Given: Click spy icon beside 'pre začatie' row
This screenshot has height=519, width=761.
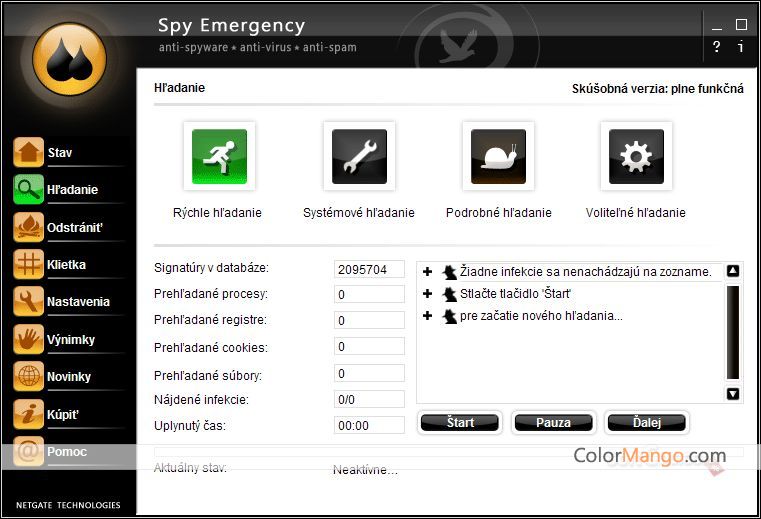Looking at the screenshot, I should pyautogui.click(x=449, y=316).
